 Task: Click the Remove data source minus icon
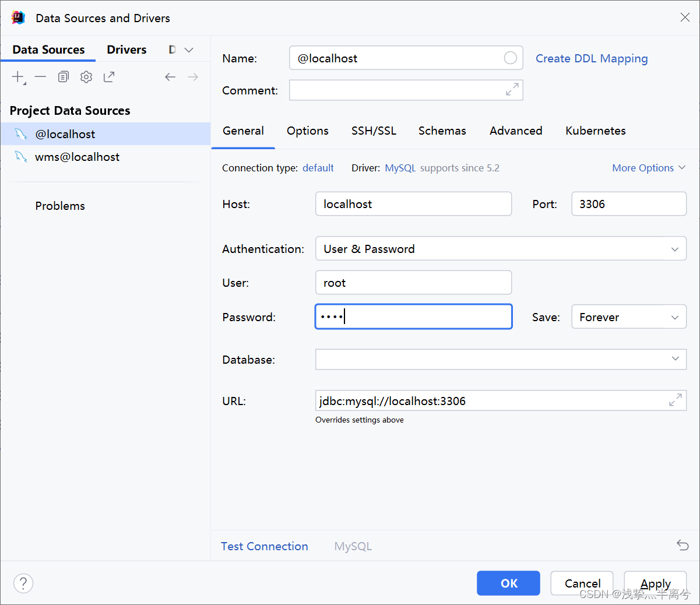coord(40,77)
